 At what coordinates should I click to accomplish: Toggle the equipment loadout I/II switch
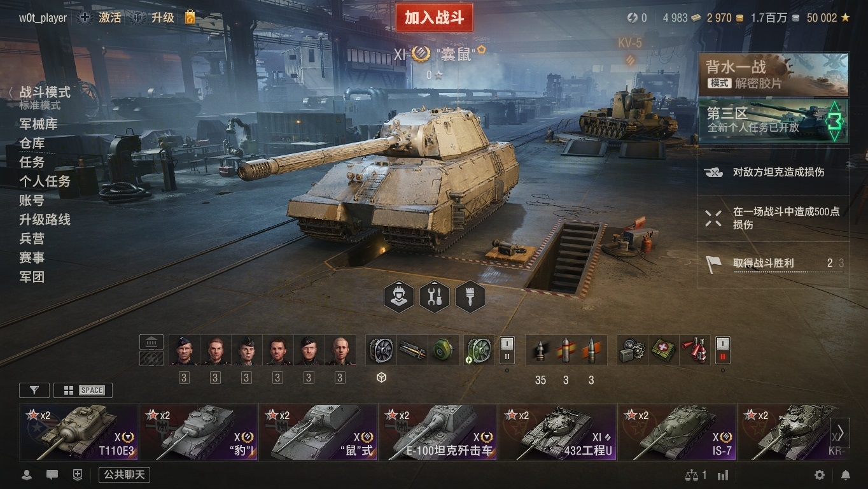point(507,350)
